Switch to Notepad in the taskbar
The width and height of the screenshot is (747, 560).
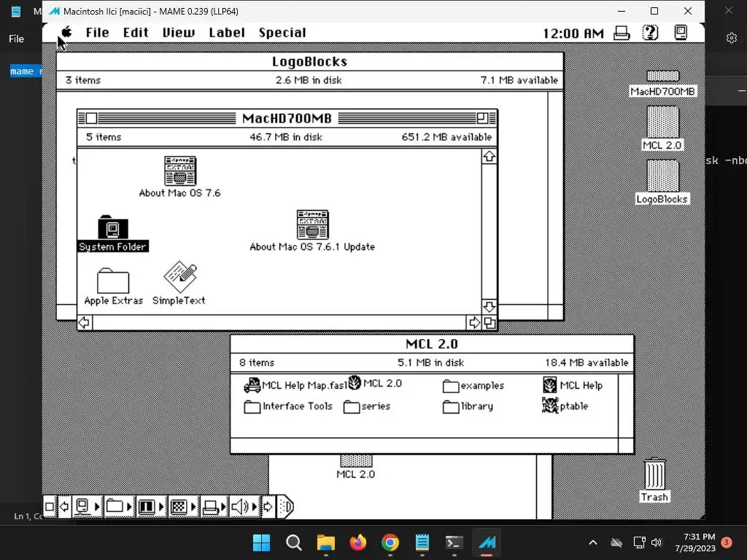422,542
